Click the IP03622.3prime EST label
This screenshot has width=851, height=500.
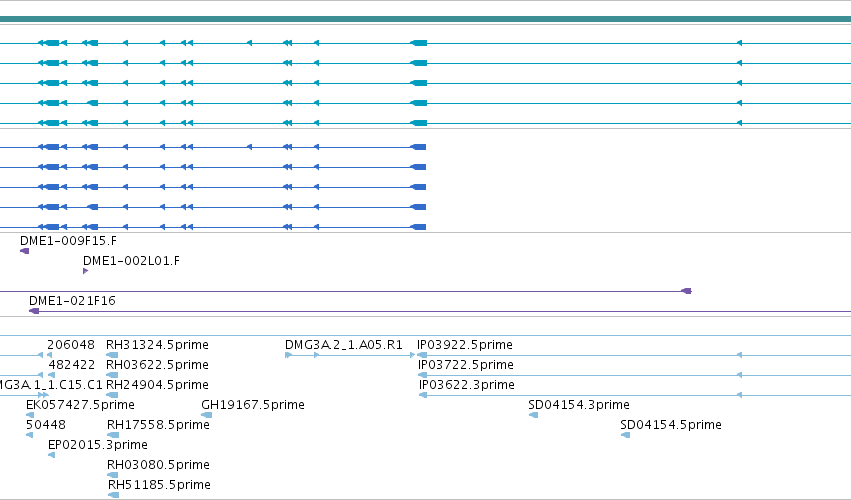(x=467, y=385)
